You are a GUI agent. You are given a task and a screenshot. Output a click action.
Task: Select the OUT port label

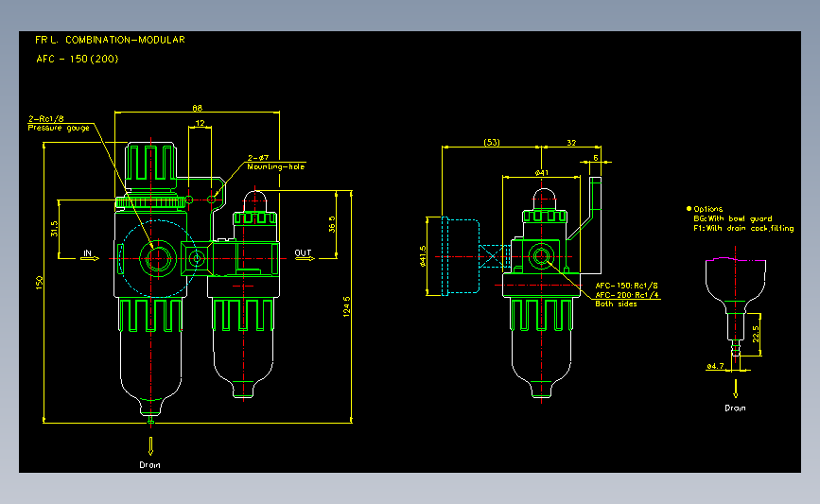click(x=303, y=253)
